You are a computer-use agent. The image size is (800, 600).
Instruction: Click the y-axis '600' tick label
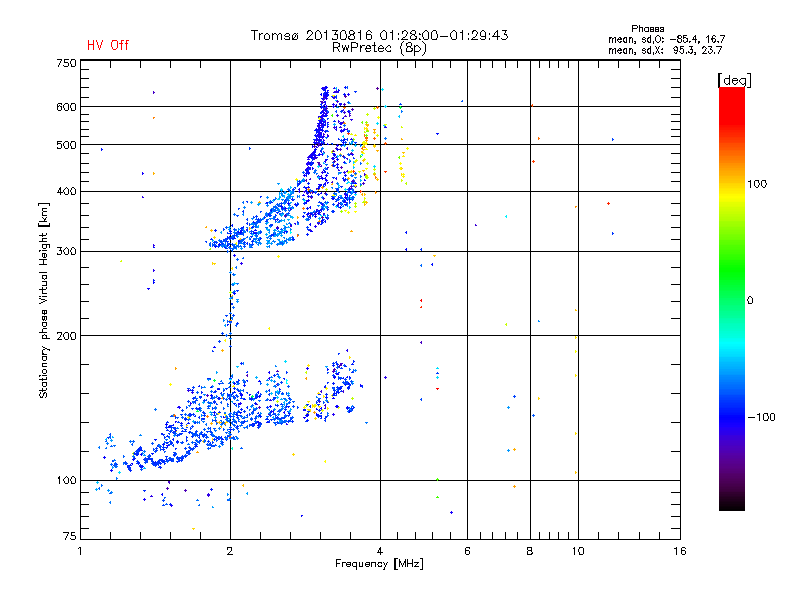(66, 107)
